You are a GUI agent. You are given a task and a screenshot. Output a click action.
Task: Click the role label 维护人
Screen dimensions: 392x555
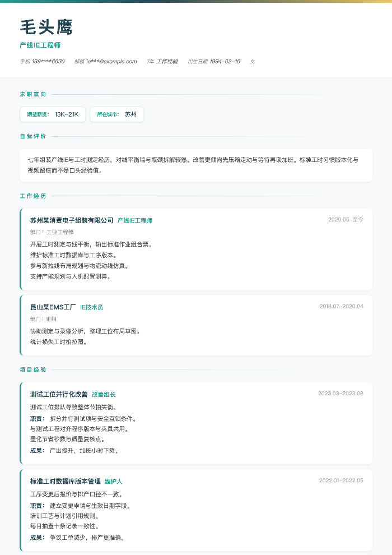(x=114, y=482)
